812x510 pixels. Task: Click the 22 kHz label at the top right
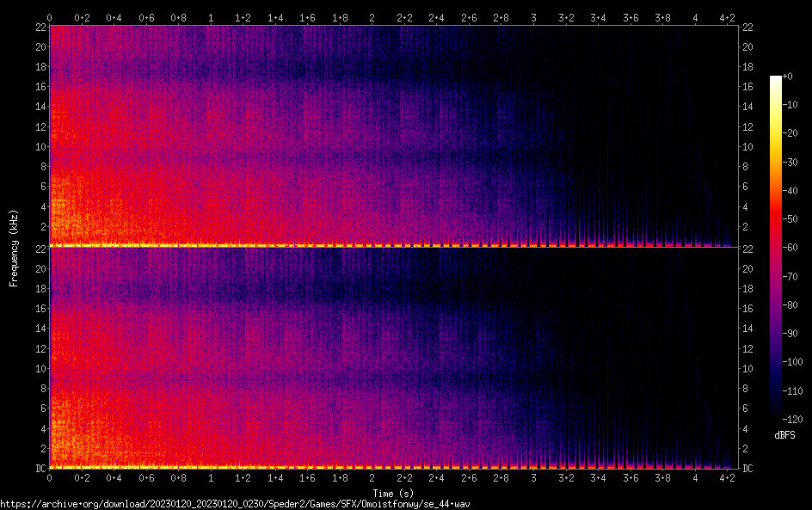[748, 28]
